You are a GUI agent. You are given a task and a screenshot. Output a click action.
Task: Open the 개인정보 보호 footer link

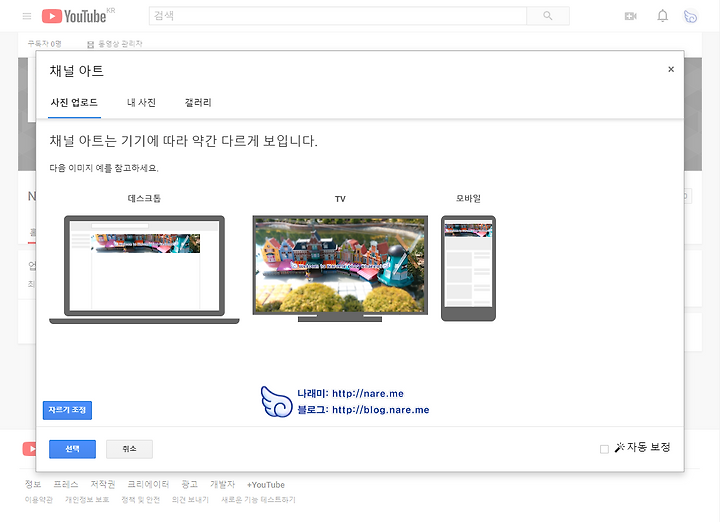click(x=87, y=500)
